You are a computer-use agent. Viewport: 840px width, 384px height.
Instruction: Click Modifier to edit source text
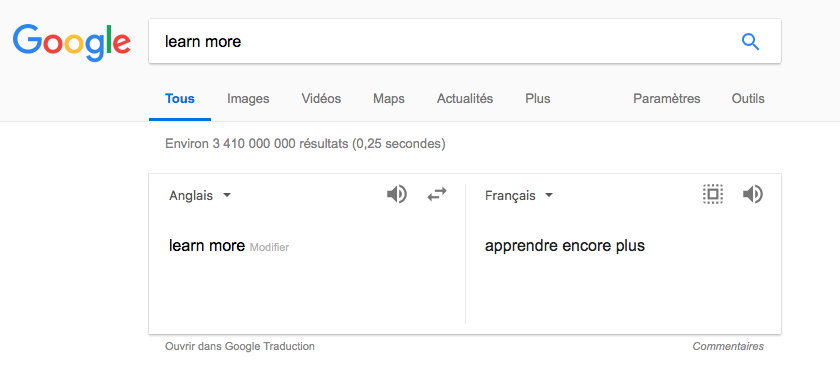pos(269,247)
